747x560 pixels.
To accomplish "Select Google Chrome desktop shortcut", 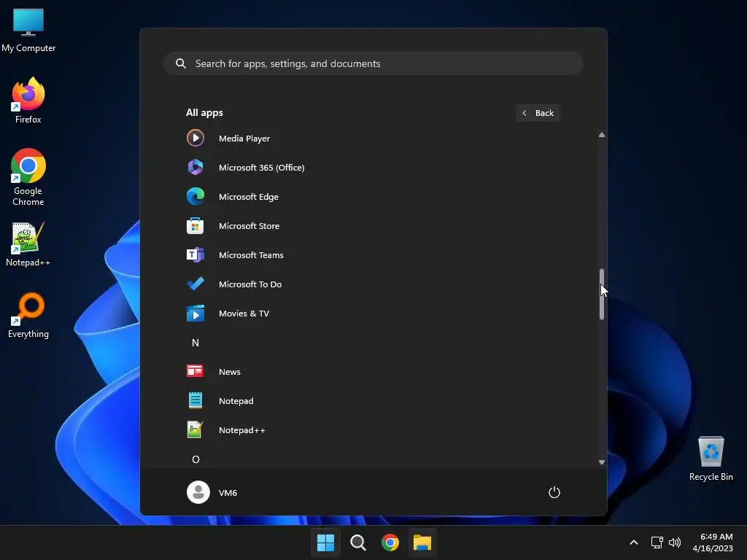I will tap(28, 177).
